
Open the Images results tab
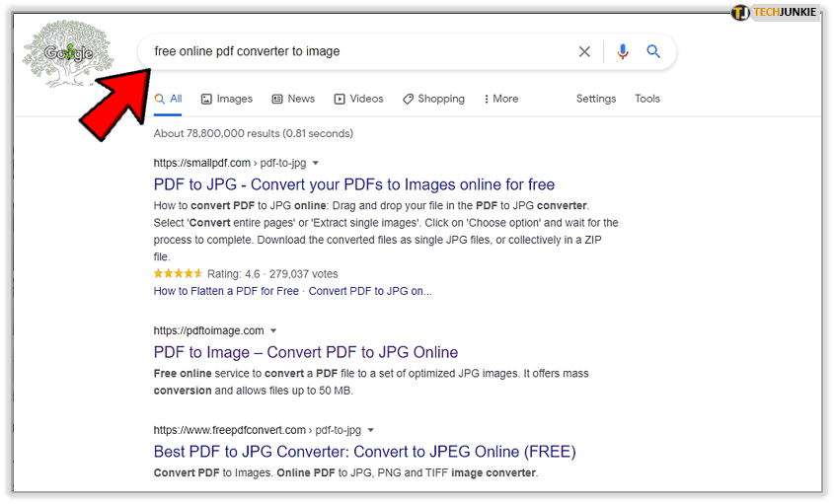pos(226,99)
